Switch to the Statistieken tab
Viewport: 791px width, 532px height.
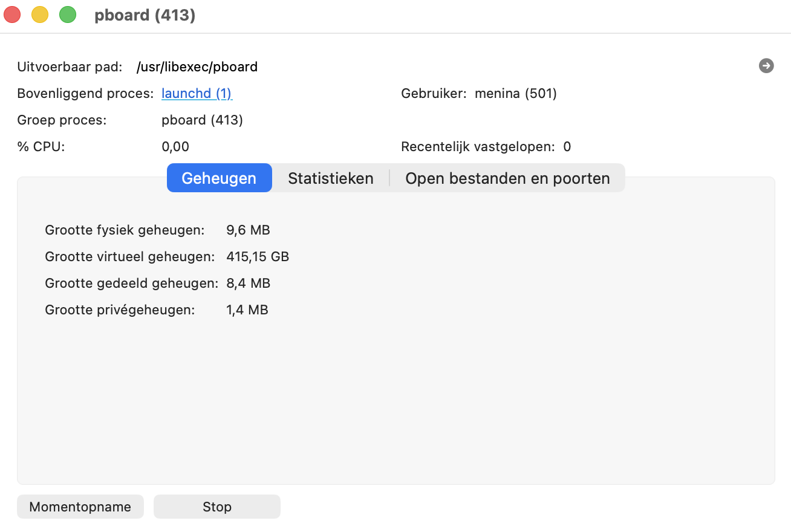pyautogui.click(x=330, y=178)
